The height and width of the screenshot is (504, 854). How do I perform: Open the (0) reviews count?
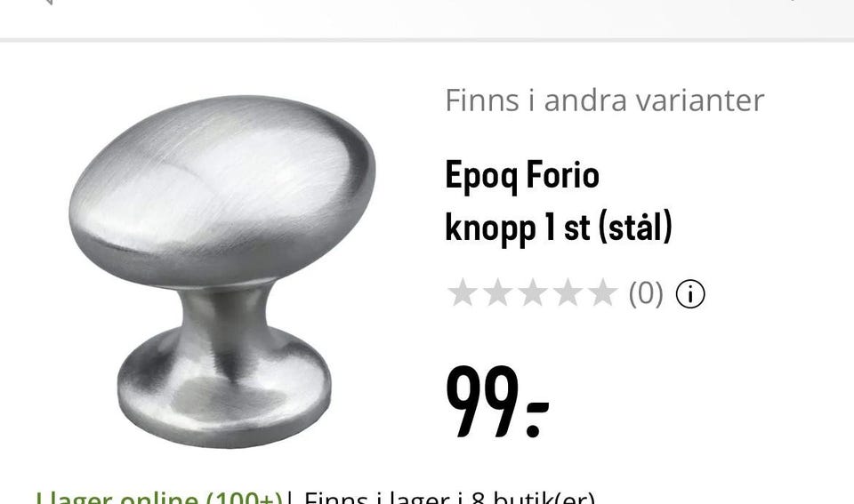pos(646,294)
